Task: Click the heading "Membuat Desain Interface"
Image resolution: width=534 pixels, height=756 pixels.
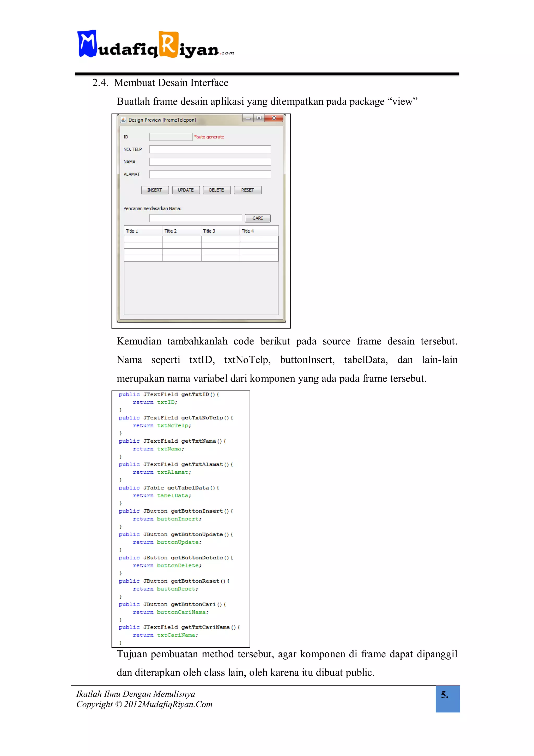Action: pyautogui.click(x=171, y=83)
